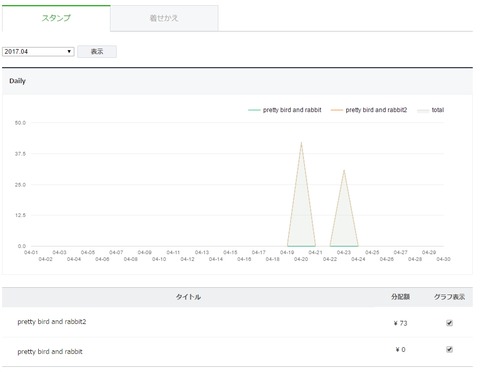Click the 12.5 y-axis label
The width and height of the screenshot is (480, 372).
coord(20,215)
